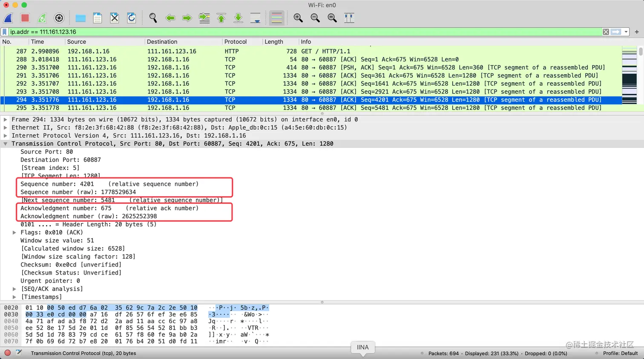Toggle auto-scroll during live capture
This screenshot has height=359, width=644.
pos(256,18)
